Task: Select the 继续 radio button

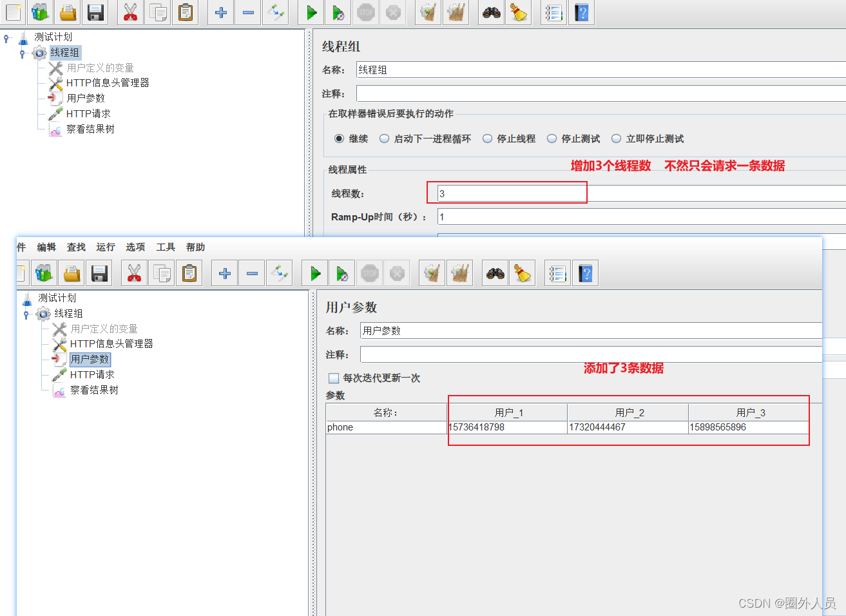Action: tap(339, 139)
